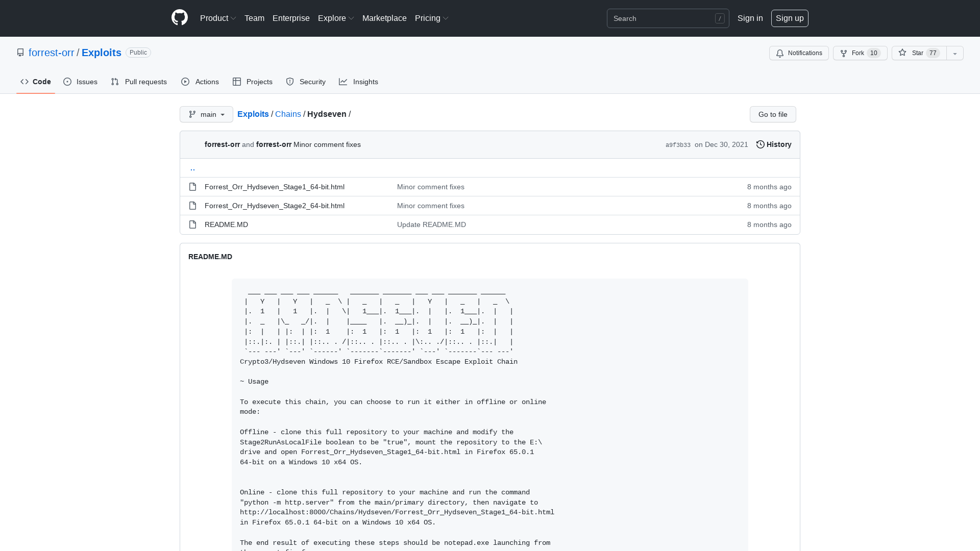Click the Notifications bell icon
Viewport: 980px width, 551px height.
tap(780, 53)
